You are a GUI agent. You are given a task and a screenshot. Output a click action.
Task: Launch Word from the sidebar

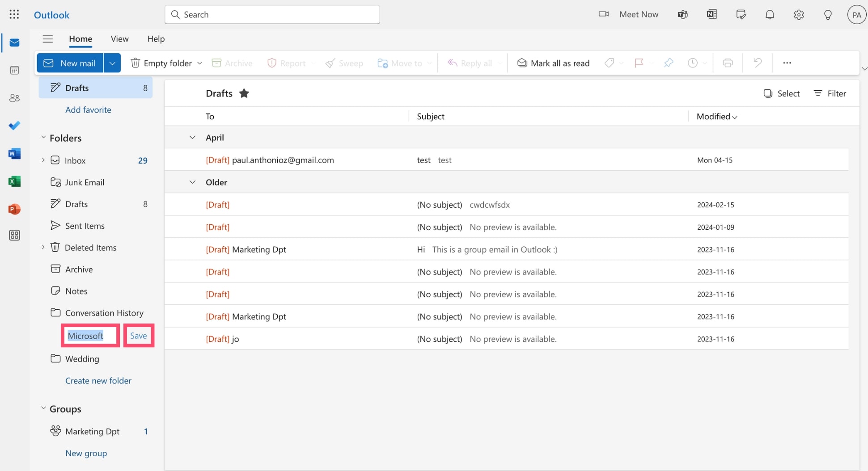tap(14, 154)
